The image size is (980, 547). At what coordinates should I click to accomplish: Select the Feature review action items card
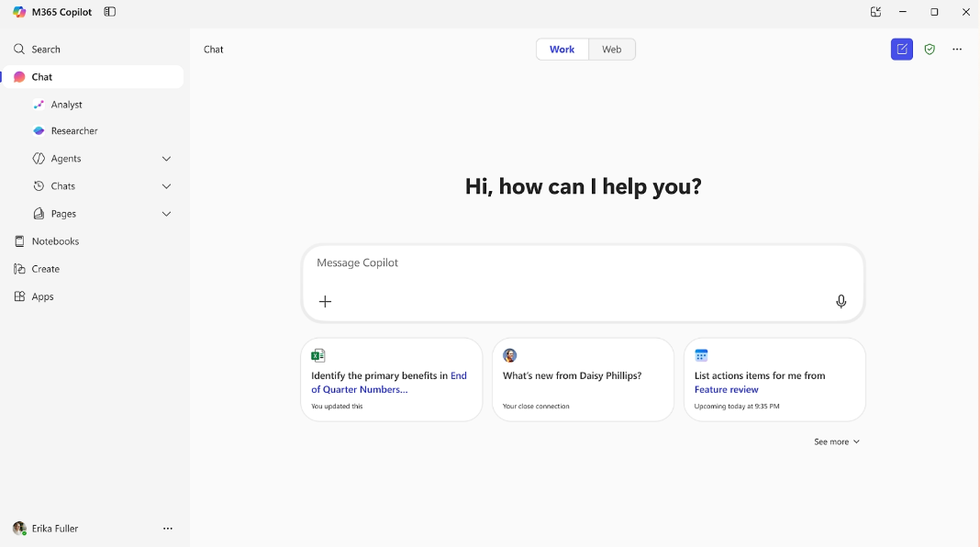(x=775, y=380)
